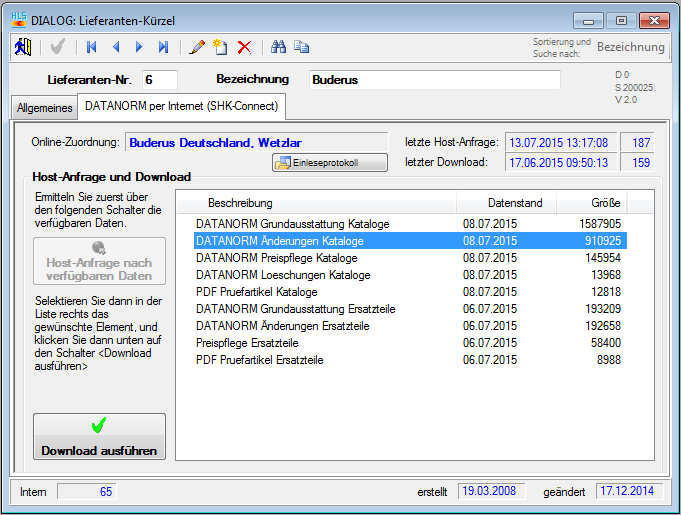Jump to the first record

click(x=92, y=47)
